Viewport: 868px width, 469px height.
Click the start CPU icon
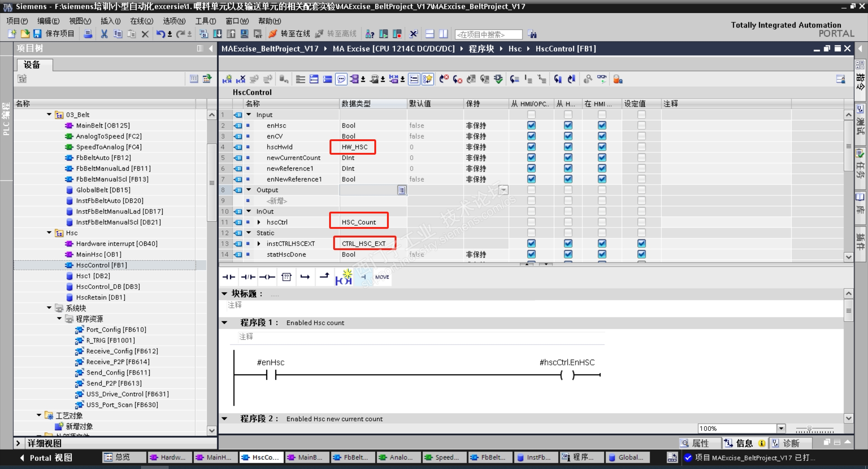(x=384, y=34)
